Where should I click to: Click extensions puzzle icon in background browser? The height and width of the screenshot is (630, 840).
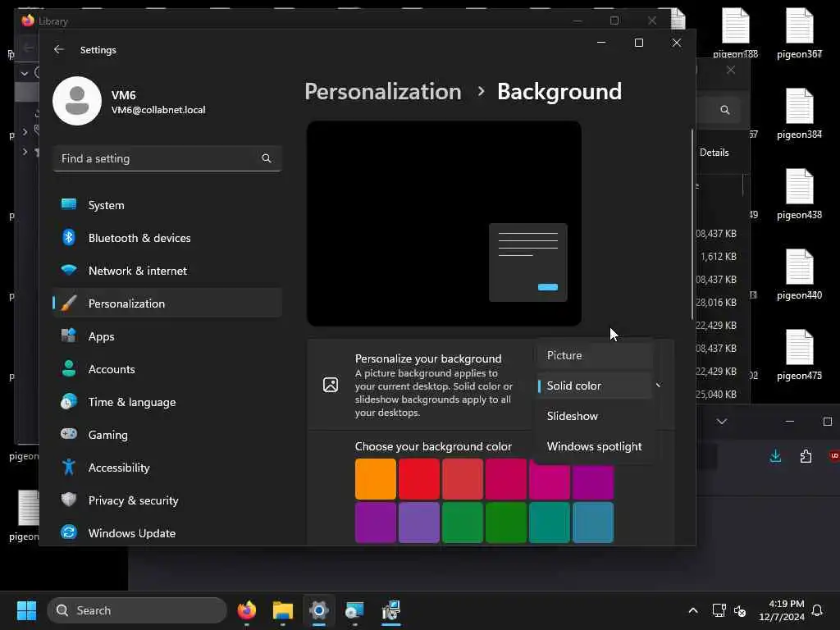806,456
